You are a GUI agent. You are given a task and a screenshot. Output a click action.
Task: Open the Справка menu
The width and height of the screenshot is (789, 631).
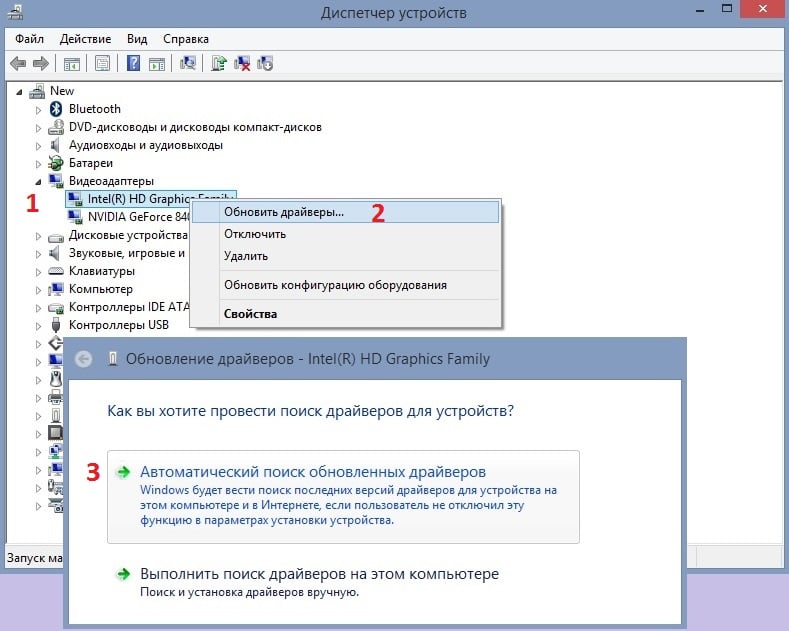point(186,39)
